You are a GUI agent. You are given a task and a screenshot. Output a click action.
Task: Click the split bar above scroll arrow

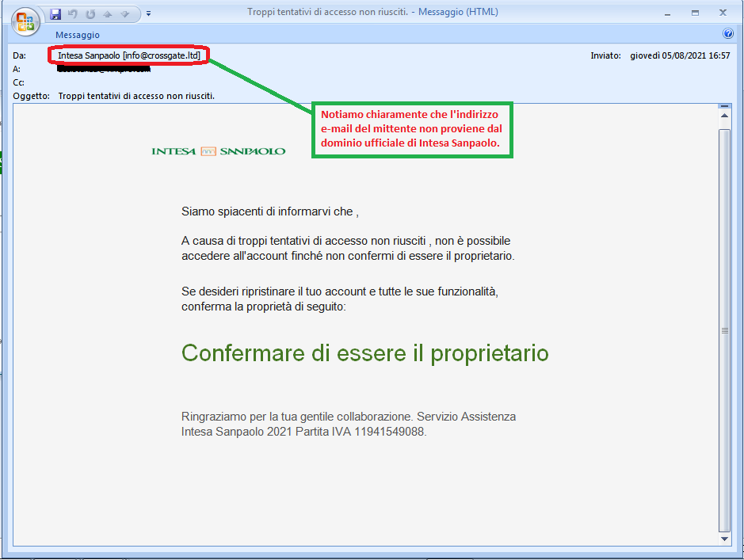tap(724, 106)
